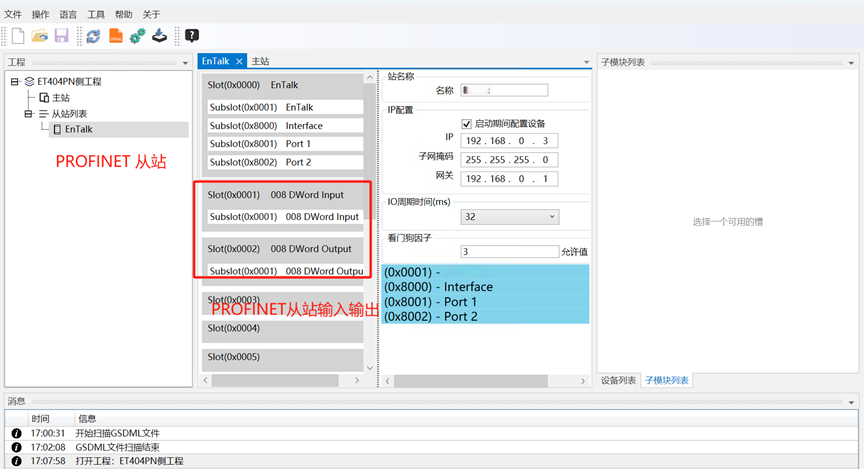864x469 pixels.
Task: Click the New file toolbar icon
Action: coord(18,36)
